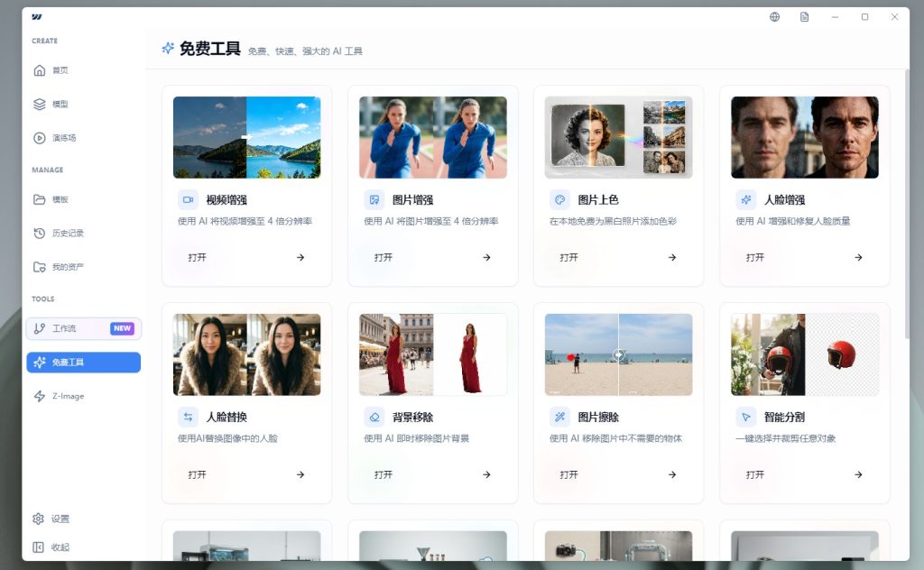
Task: Click the sparkle icon beside 免费工具 title
Action: (168, 49)
